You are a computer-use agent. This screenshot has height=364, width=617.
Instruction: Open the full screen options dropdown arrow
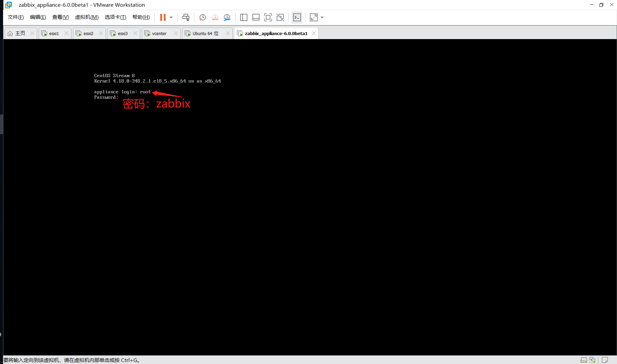coord(322,17)
